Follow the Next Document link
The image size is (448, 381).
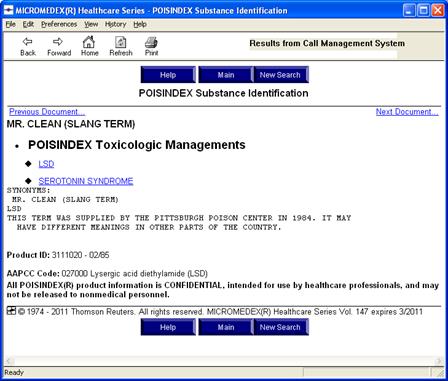tap(407, 112)
